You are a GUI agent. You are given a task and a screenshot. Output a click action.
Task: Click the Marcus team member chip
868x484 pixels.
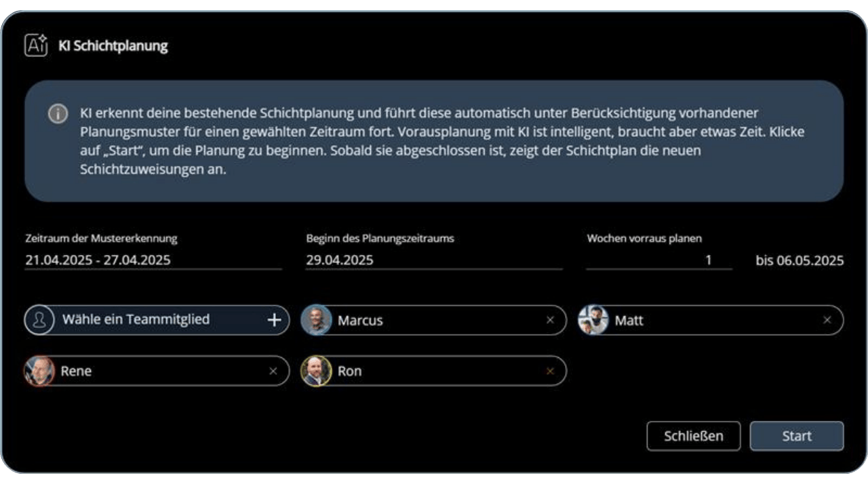coord(434,320)
